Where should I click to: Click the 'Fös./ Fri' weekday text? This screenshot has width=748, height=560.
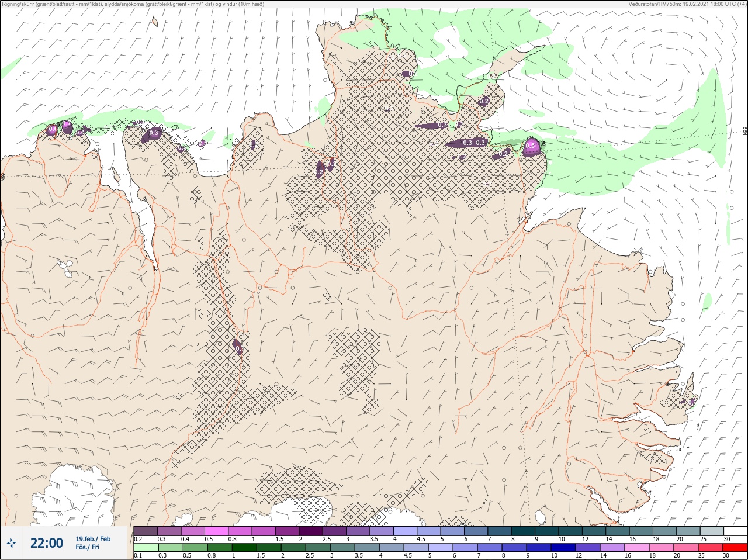pos(87,548)
